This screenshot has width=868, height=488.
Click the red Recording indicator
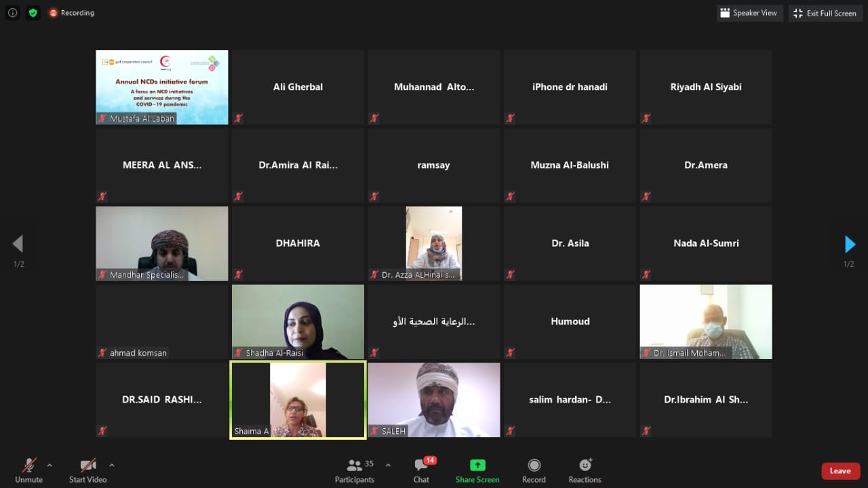coord(72,13)
